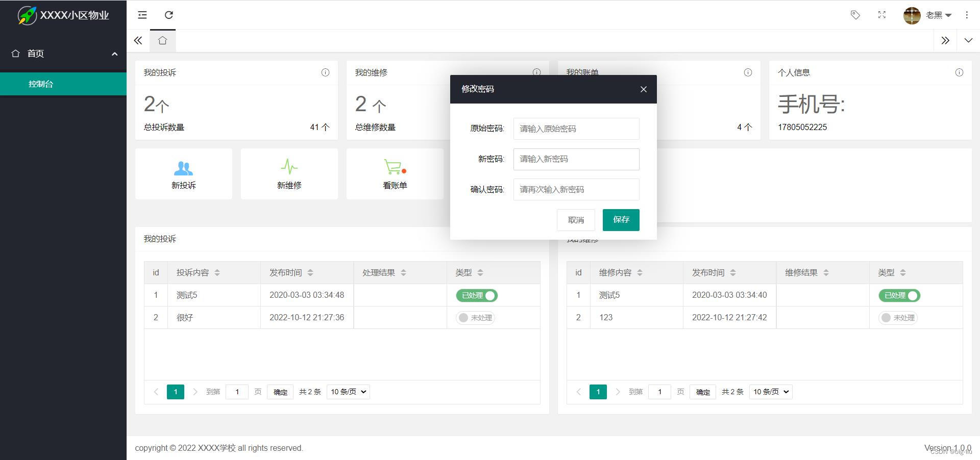This screenshot has width=980, height=460.
Task: Click previous page arrow in repairs table
Action: click(x=579, y=392)
